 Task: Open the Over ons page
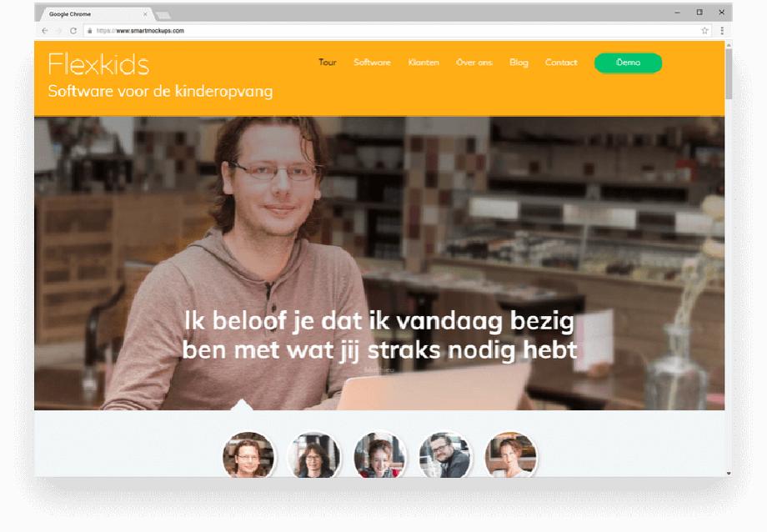point(474,63)
